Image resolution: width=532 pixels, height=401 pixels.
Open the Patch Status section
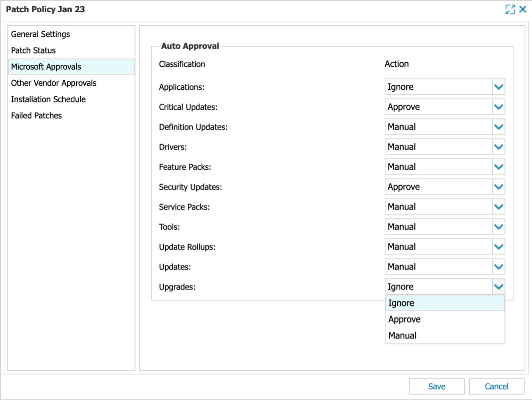(33, 51)
